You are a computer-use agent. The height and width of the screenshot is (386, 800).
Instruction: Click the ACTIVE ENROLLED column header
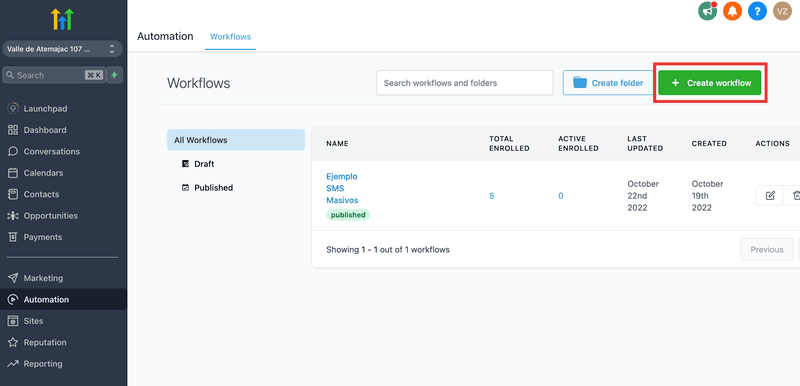click(578, 144)
